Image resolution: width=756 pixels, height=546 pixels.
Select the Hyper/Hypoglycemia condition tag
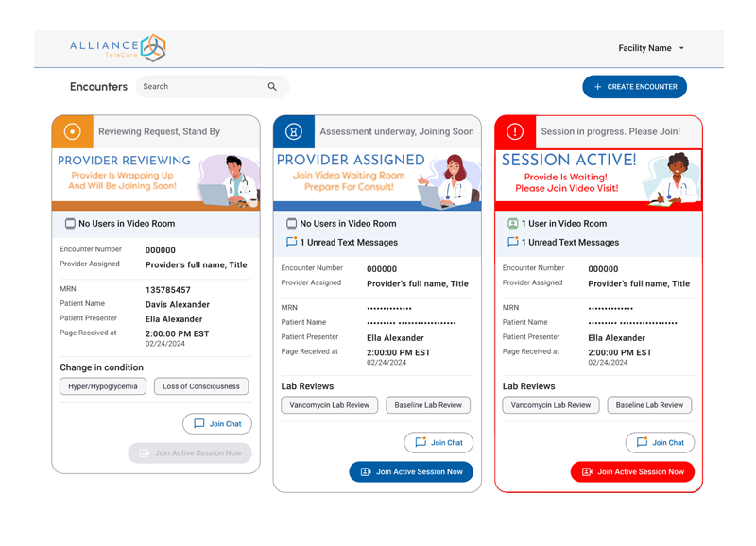pyautogui.click(x=102, y=386)
